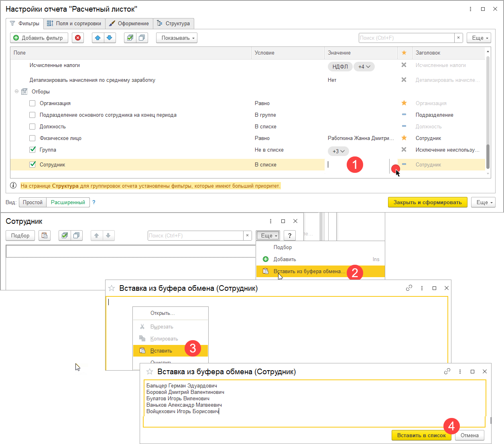Choose Вставить in the context menu
The image size is (504, 444).
click(161, 351)
